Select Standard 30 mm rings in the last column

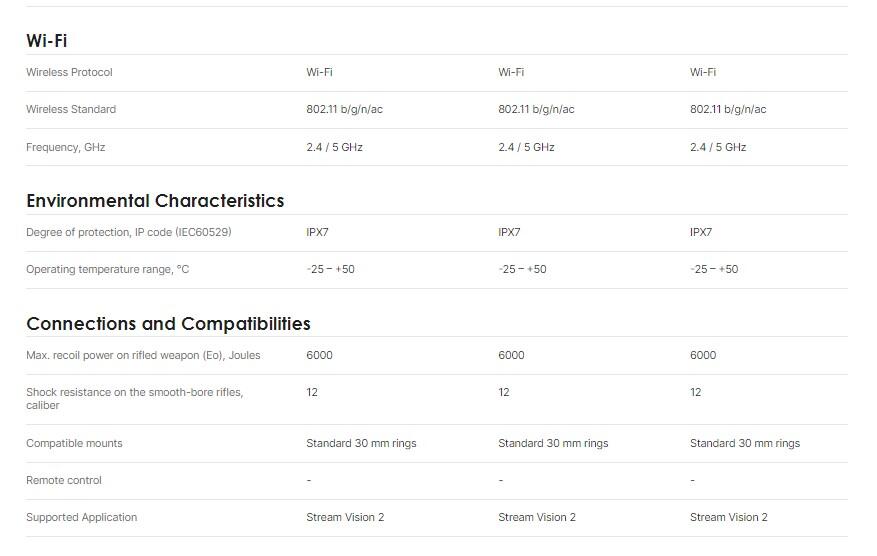[745, 443]
